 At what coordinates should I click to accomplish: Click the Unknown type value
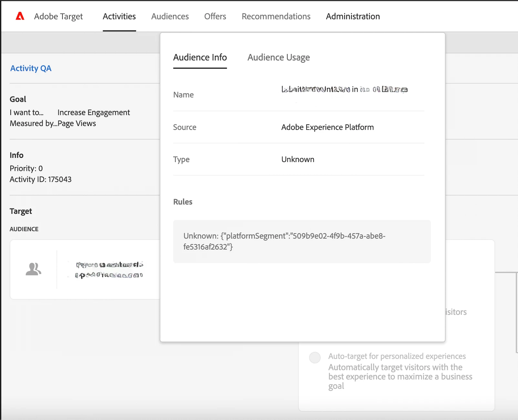pyautogui.click(x=298, y=159)
